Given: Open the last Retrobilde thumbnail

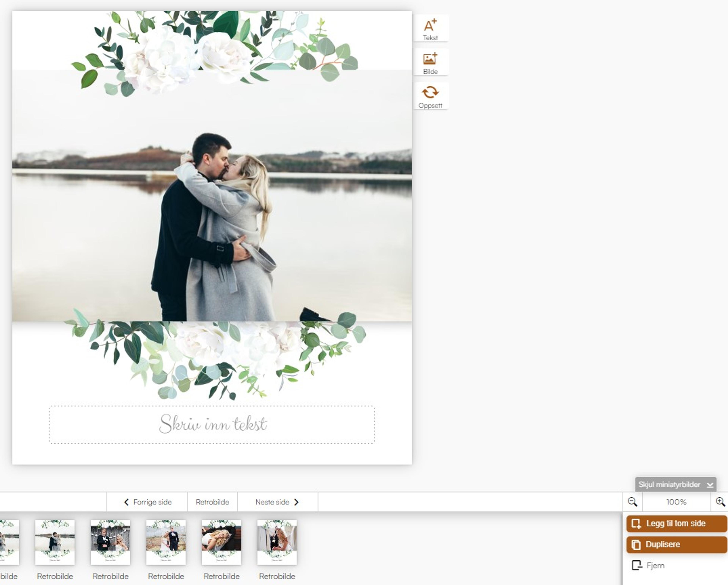Looking at the screenshot, I should point(277,542).
